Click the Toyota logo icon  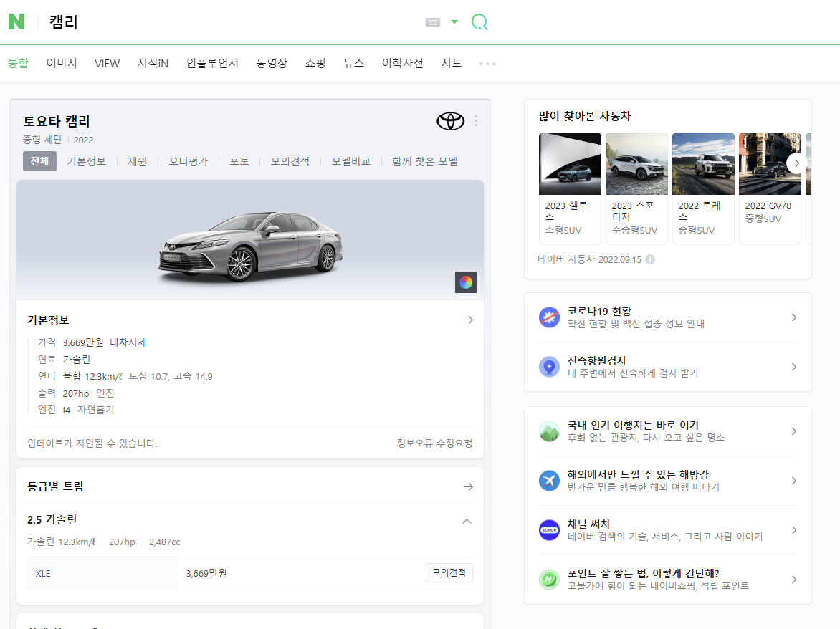tap(451, 122)
